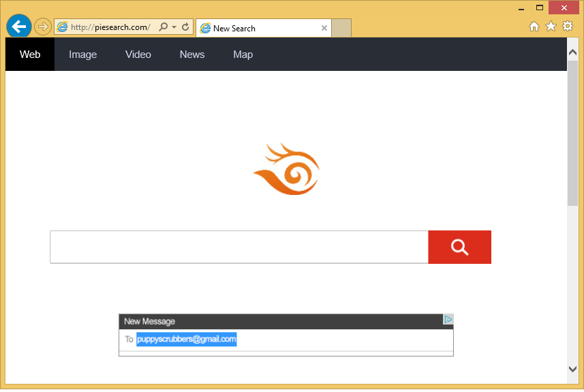Viewport: 584px width, 392px height.
Task: Click the scrollbar down arrow
Action: tap(572, 369)
